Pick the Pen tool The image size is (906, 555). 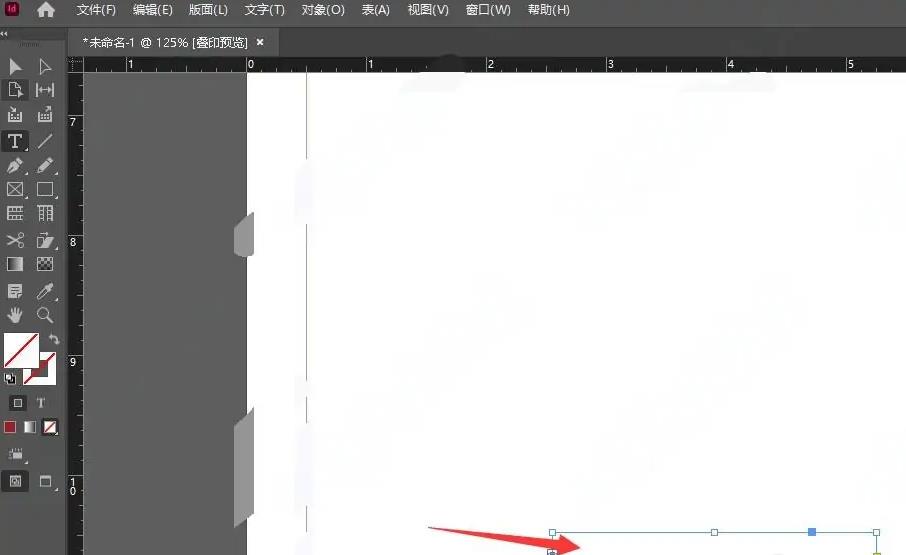tap(15, 166)
